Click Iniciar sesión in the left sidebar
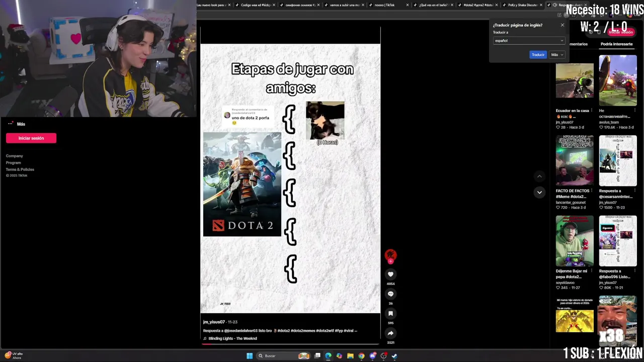This screenshot has width=644, height=362. [x=31, y=138]
